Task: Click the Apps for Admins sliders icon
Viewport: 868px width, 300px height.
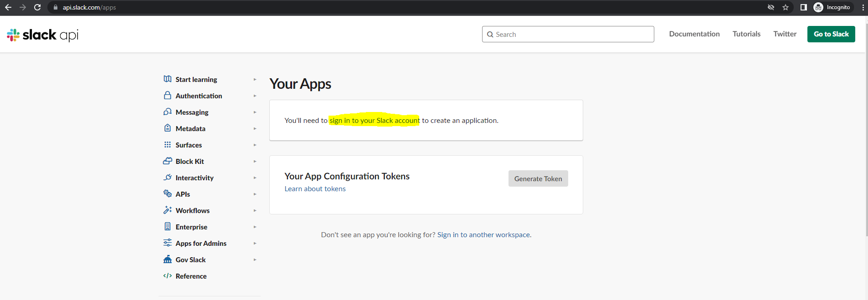Action: [168, 243]
